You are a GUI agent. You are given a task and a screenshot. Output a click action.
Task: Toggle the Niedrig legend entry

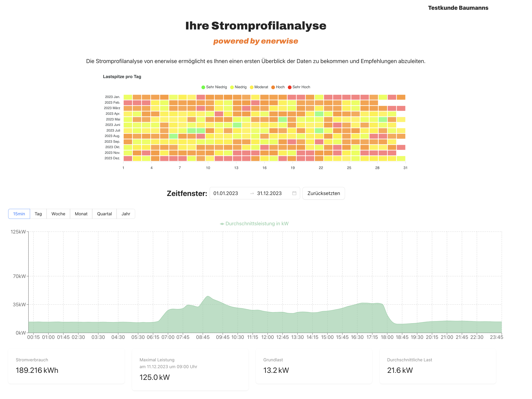[238, 87]
